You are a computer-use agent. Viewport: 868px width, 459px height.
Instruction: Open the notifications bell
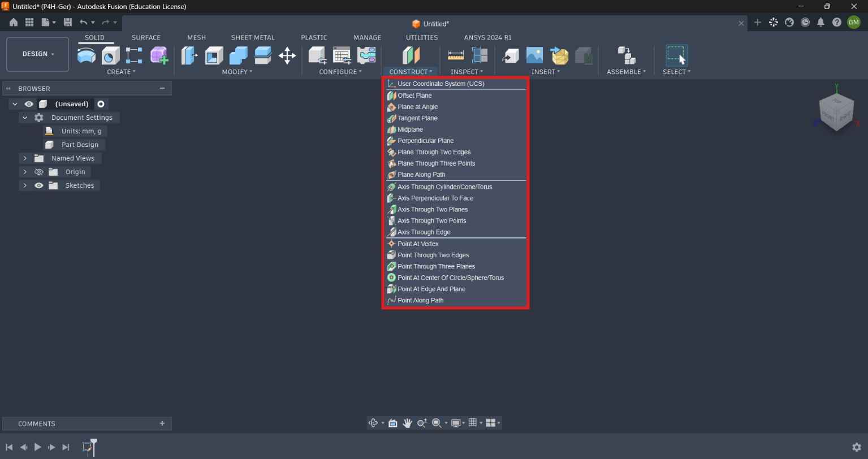pos(821,23)
